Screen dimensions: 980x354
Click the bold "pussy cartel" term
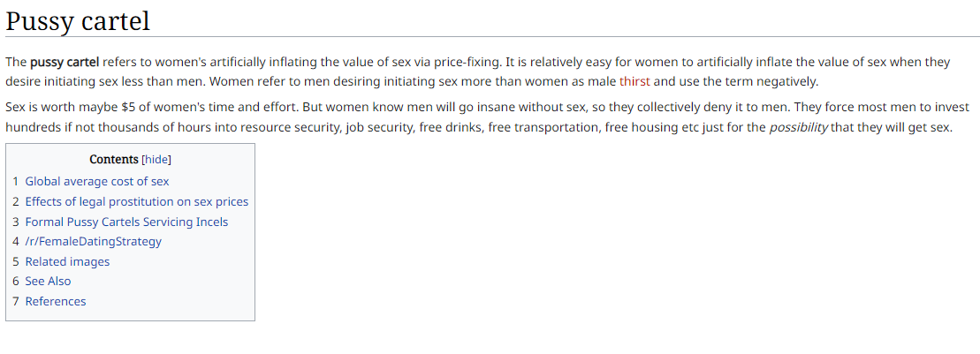point(65,62)
